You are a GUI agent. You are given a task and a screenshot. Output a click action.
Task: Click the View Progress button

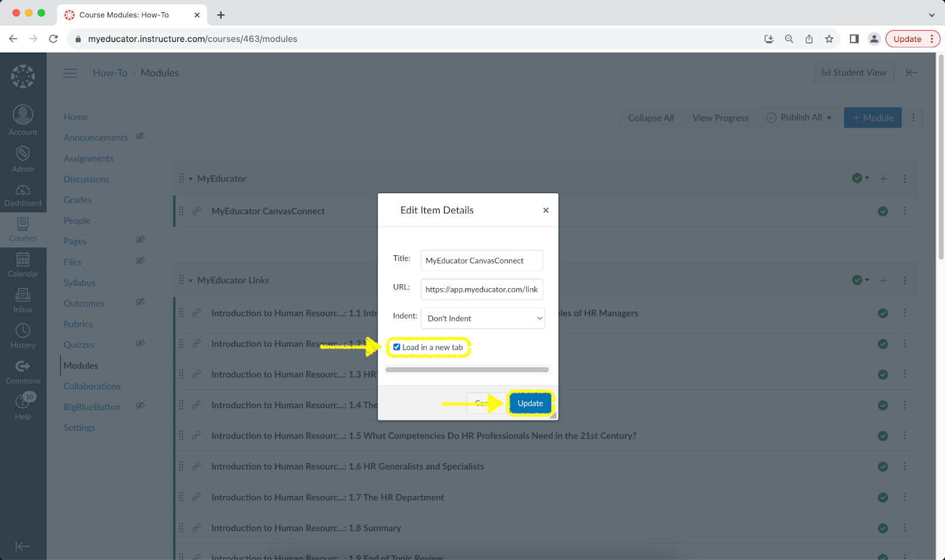point(721,118)
